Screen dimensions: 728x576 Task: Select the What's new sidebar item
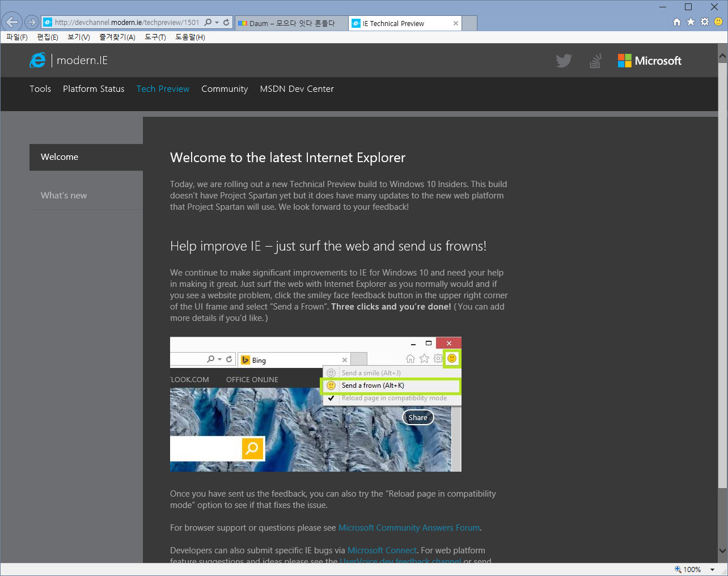click(86, 196)
